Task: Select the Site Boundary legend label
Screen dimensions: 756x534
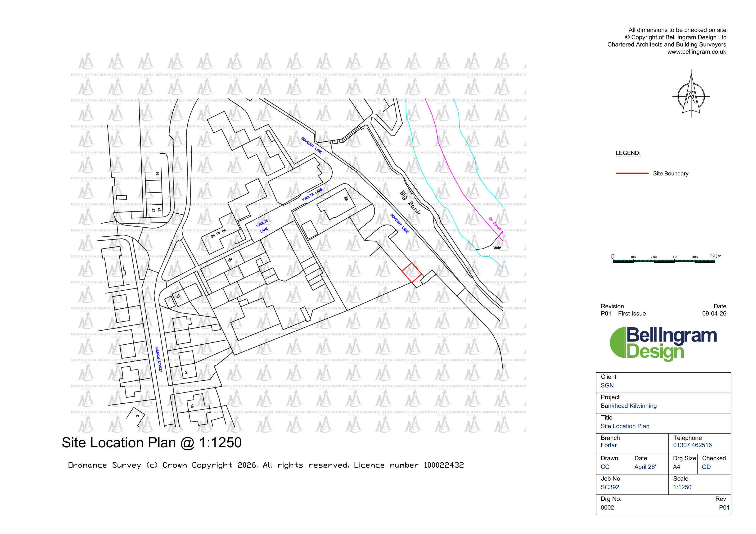Action: point(670,173)
